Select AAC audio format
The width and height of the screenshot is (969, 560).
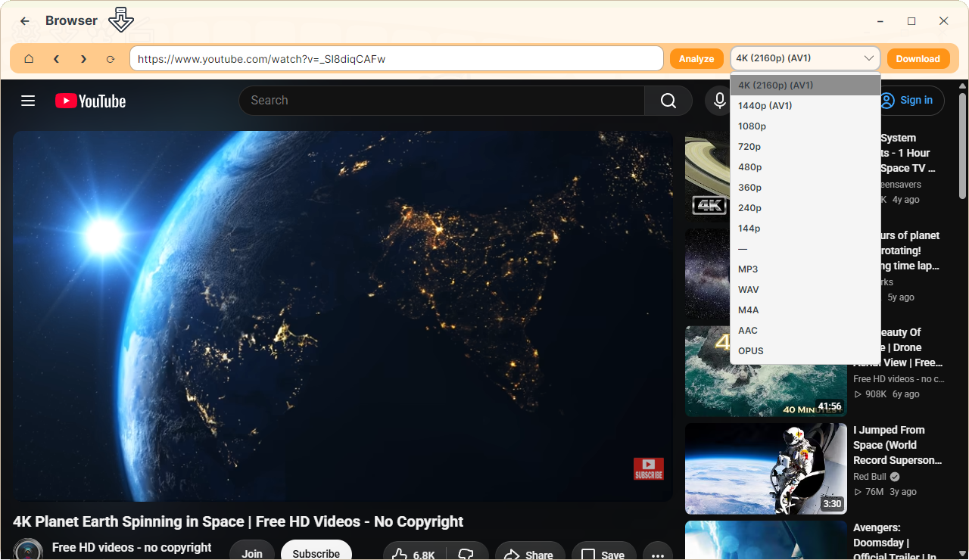click(805, 330)
